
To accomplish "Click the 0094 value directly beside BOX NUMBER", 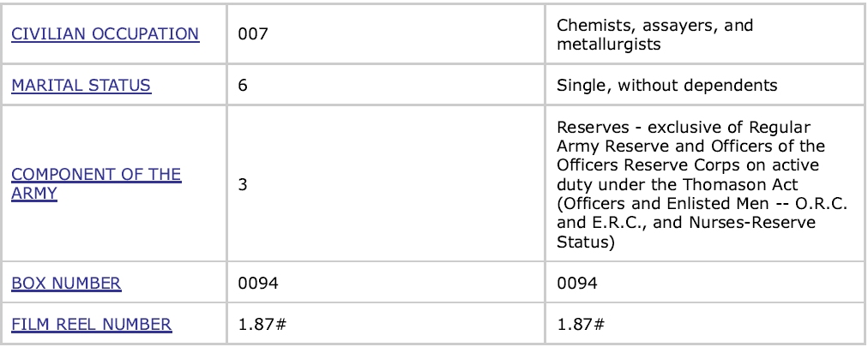I will coord(258,283).
